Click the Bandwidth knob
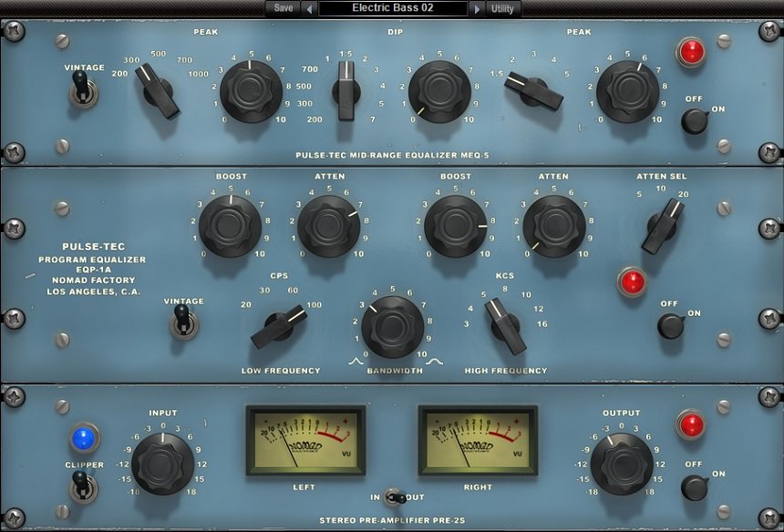Viewport: 784px width, 532px height. tap(393, 327)
